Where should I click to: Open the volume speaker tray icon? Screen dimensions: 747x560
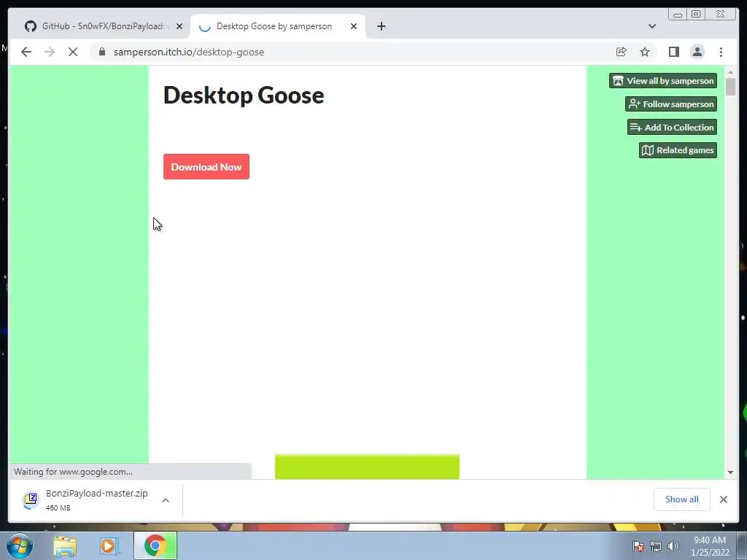click(673, 546)
